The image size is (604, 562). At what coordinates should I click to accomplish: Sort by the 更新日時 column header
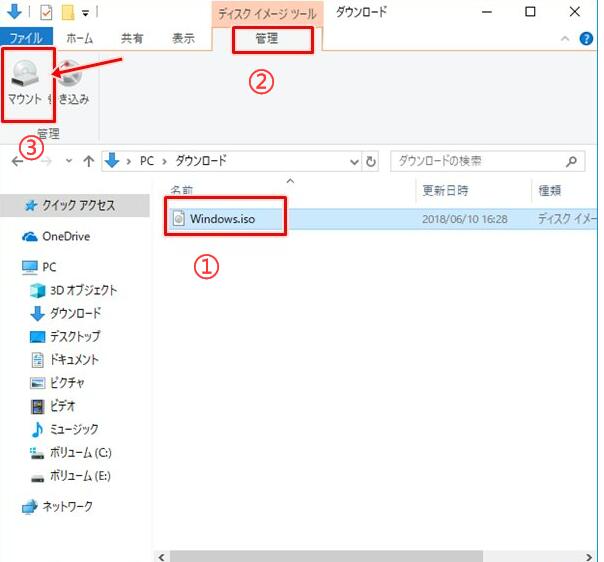tap(445, 190)
